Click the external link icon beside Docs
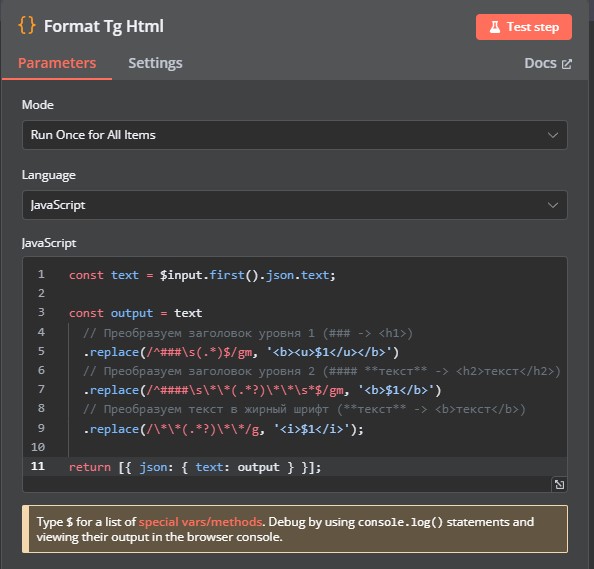 pos(567,64)
